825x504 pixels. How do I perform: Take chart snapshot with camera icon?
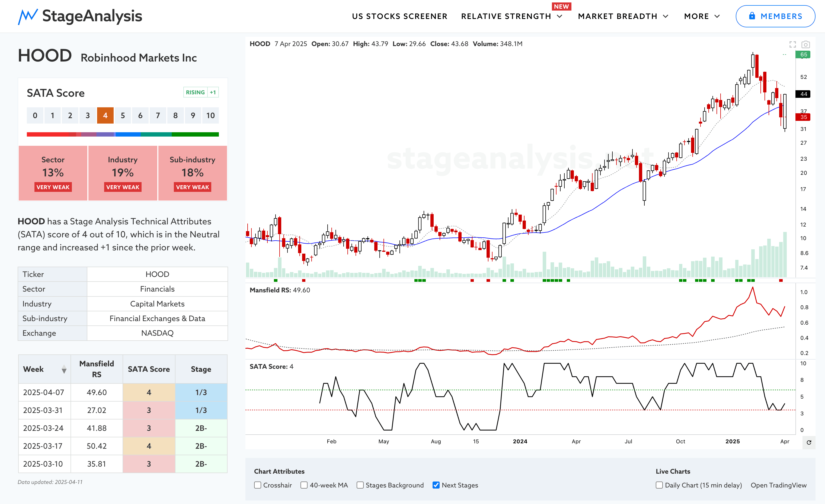pos(805,44)
